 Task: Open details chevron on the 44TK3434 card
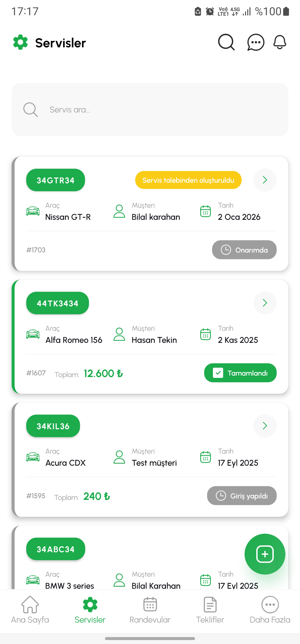click(265, 303)
